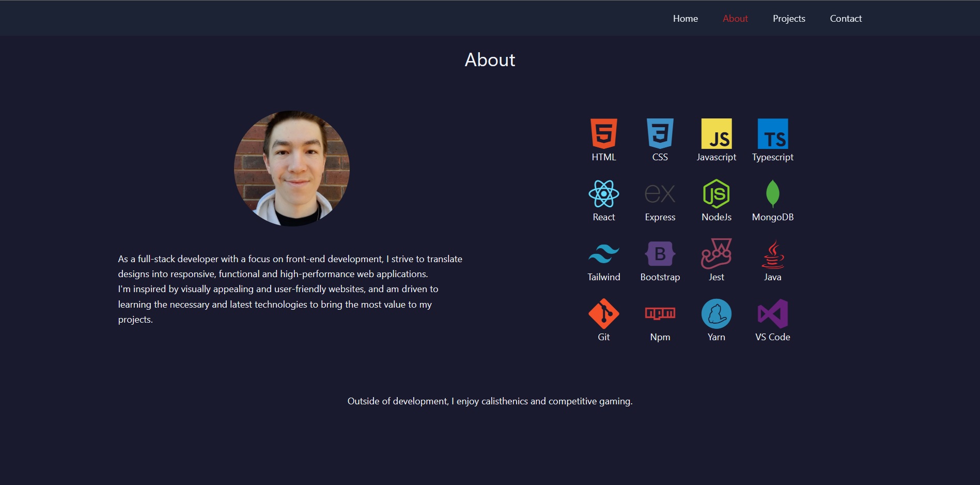Viewport: 980px width, 485px height.
Task: Select the Tailwind icon
Action: point(603,254)
